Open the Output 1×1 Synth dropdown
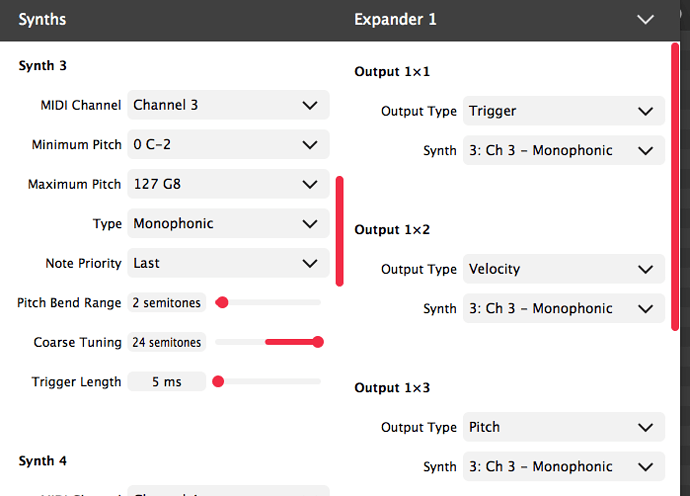690x496 pixels. 564,151
